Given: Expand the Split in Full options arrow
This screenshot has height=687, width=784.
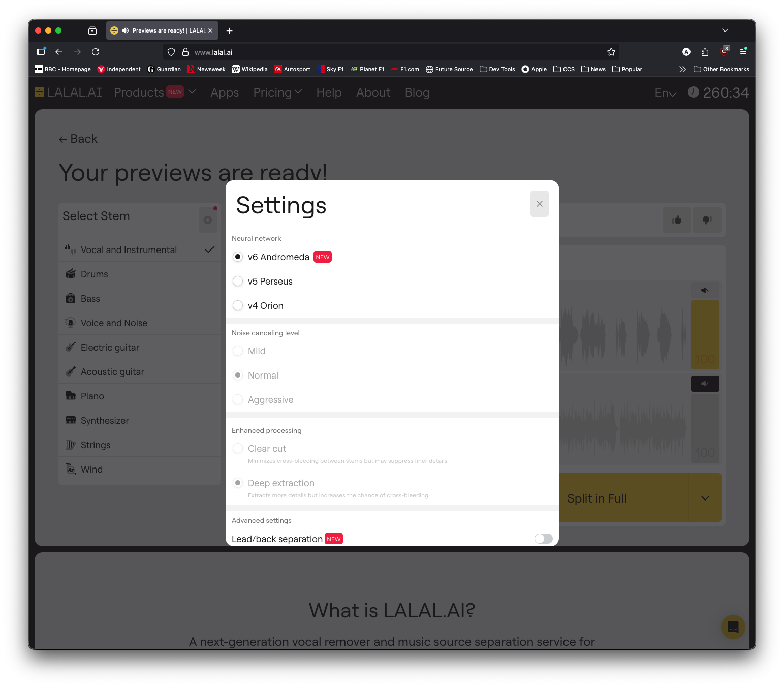Looking at the screenshot, I should [705, 498].
